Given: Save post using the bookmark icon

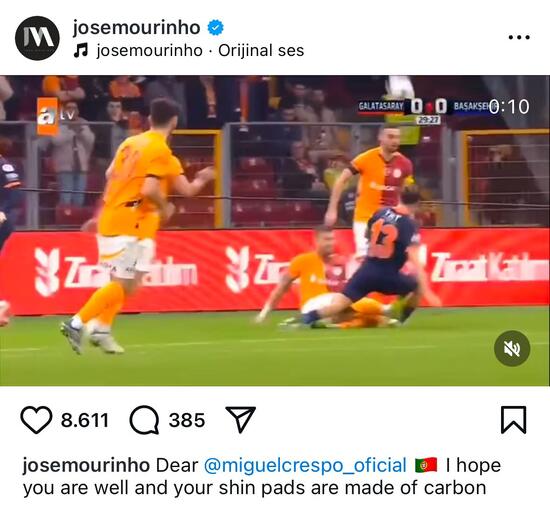Looking at the screenshot, I should pos(514,420).
